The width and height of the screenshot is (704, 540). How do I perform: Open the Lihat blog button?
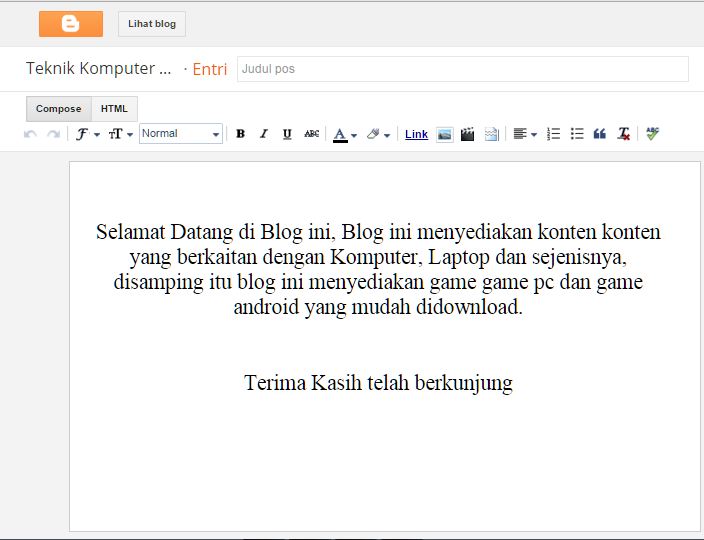(x=152, y=24)
